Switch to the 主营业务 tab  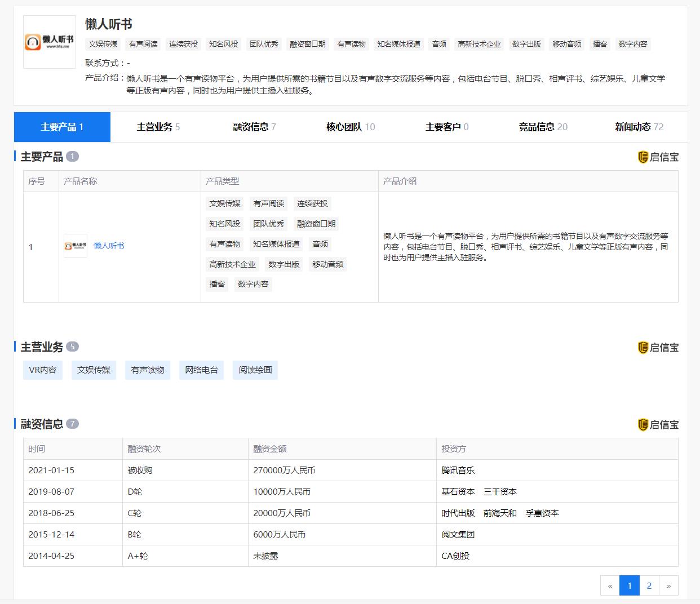tap(158, 127)
